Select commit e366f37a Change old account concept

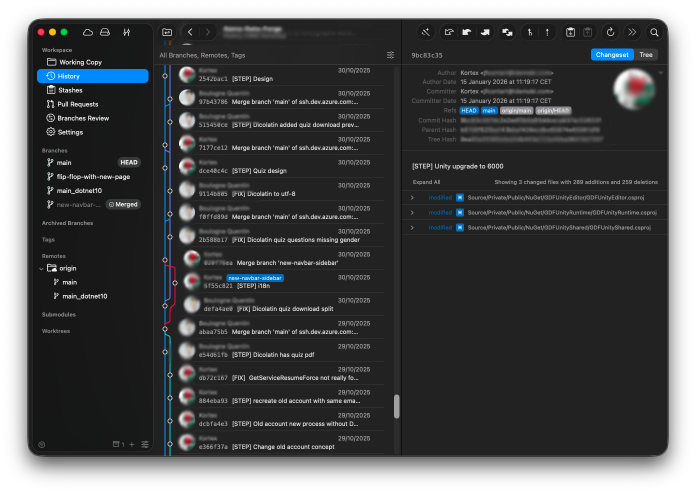tap(281, 442)
